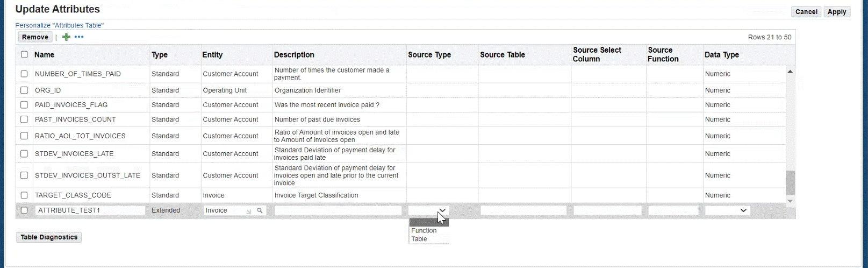Click the Entity field search magnifier icon
Screen dimensions: 868x268
point(260,210)
